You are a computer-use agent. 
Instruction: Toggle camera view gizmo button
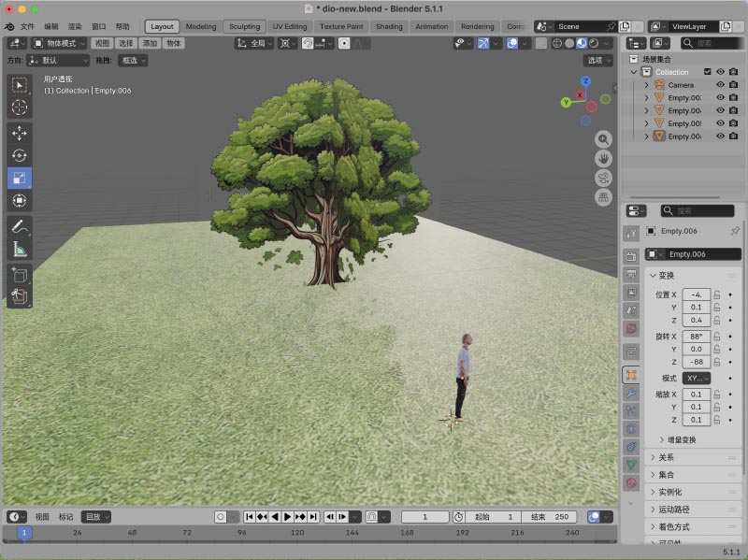(x=603, y=179)
